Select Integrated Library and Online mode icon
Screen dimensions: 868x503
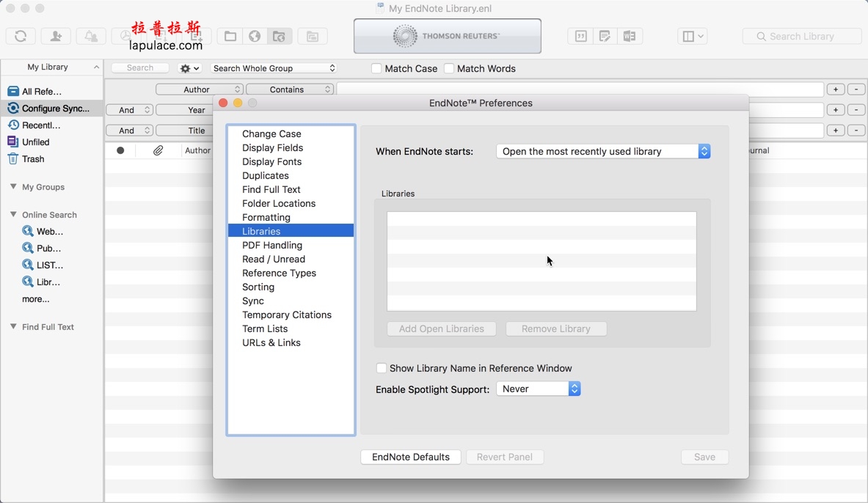[x=279, y=36]
